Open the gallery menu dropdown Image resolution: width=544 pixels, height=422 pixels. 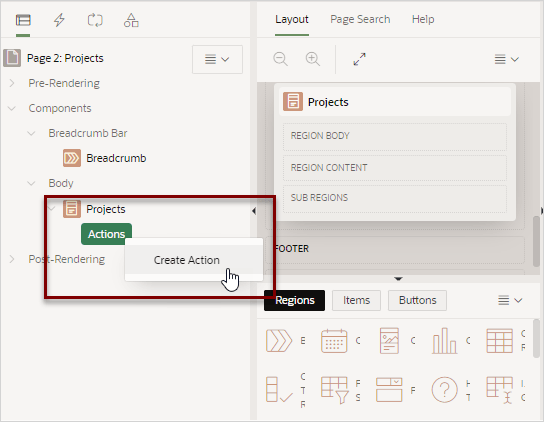tap(510, 300)
